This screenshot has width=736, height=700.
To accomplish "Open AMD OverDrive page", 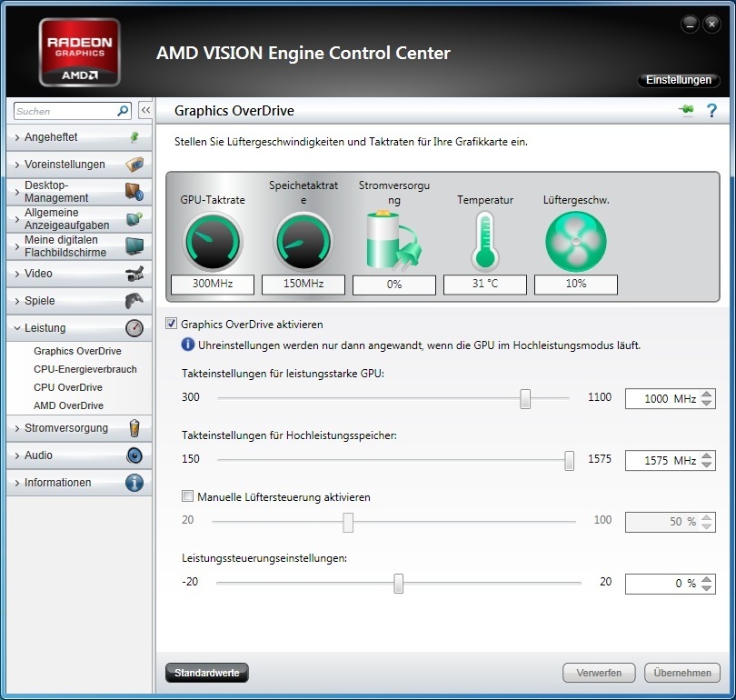I will (68, 405).
